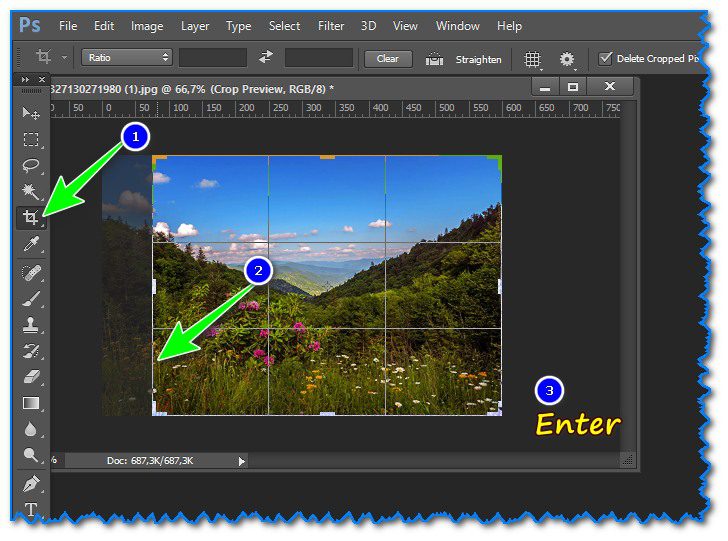Viewport: 728px width, 541px height.
Task: Expand the status bar Doc info arrow
Action: tap(241, 461)
